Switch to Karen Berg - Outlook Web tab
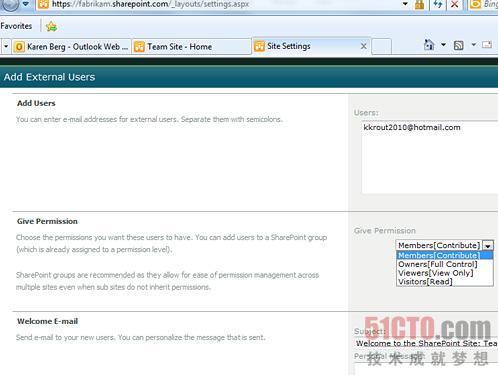The width and height of the screenshot is (498, 375). tap(71, 47)
